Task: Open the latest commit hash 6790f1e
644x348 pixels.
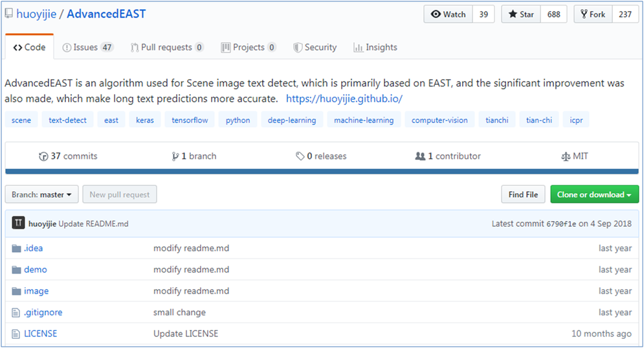Action: (561, 224)
